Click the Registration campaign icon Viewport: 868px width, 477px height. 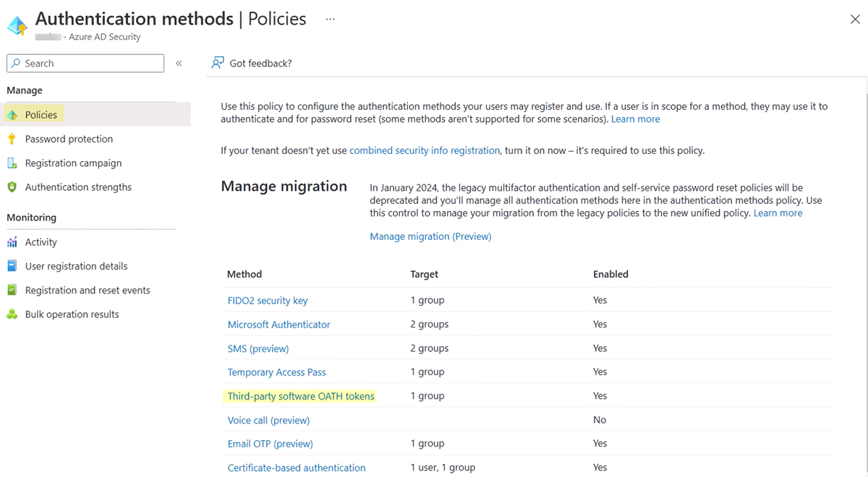12,163
